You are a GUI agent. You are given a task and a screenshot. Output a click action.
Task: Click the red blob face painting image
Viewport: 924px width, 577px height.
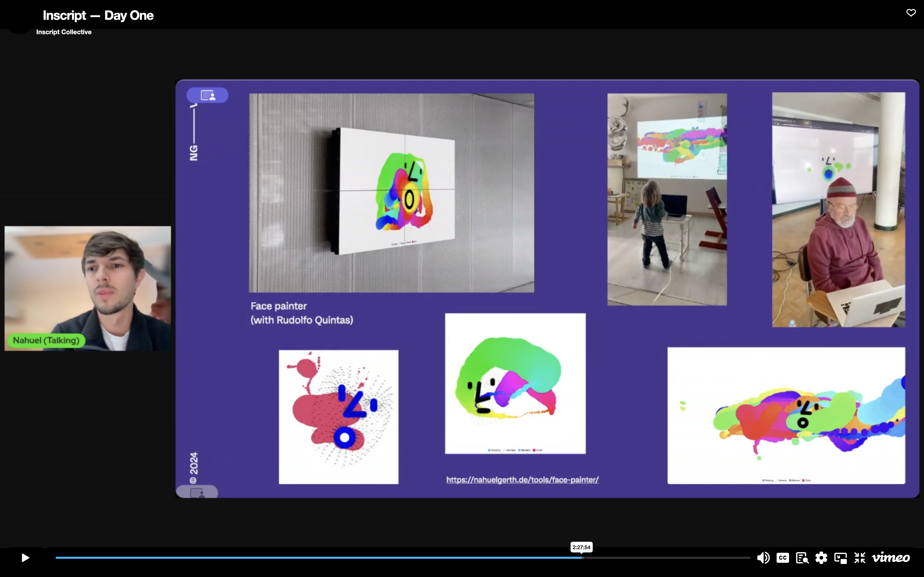[x=338, y=417]
